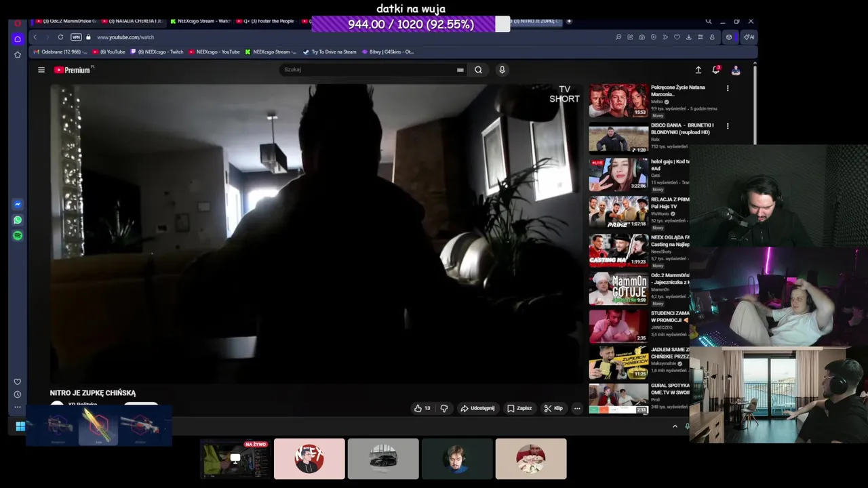
Task: Open the NEEXcsgo - Twitch bookmark
Action: pyautogui.click(x=157, y=52)
